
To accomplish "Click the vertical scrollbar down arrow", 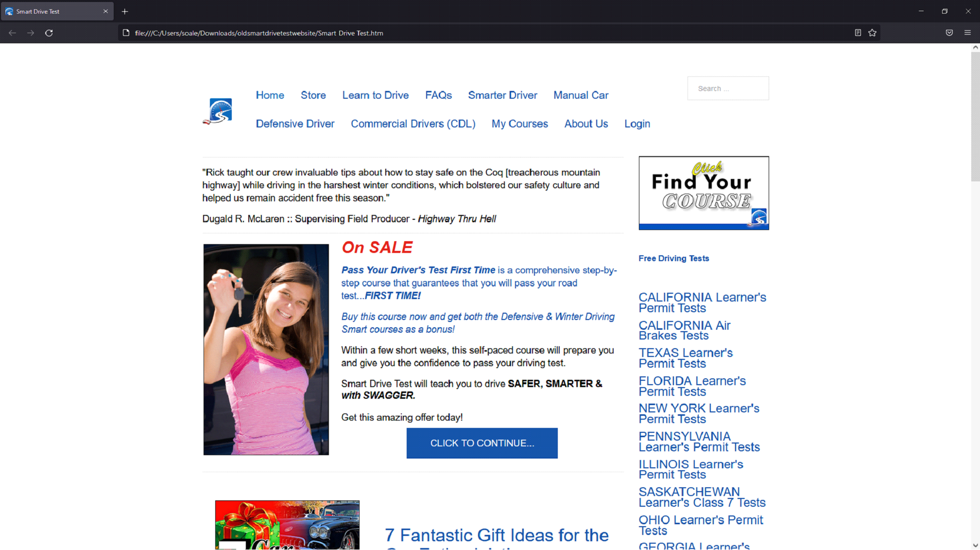I will tap(975, 546).
